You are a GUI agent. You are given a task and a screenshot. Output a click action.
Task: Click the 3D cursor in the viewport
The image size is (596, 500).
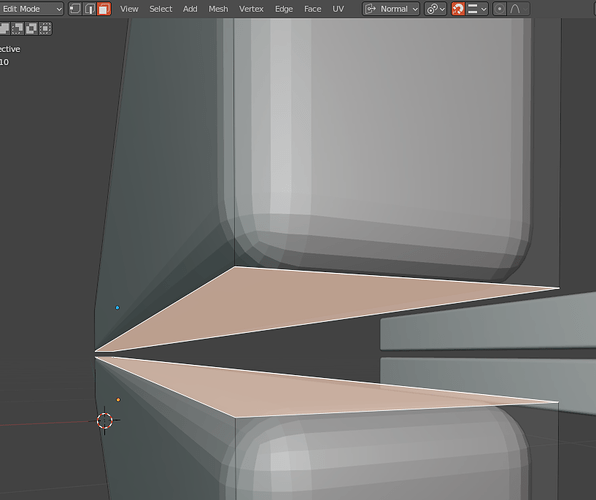(x=105, y=421)
